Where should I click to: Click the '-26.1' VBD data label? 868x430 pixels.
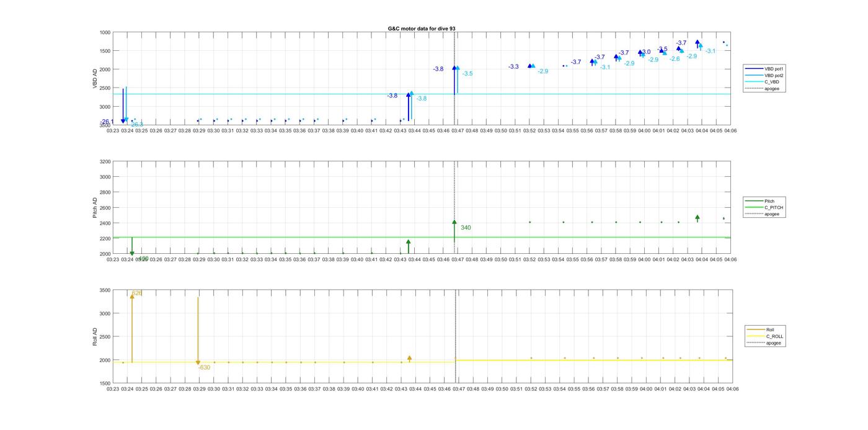[107, 122]
